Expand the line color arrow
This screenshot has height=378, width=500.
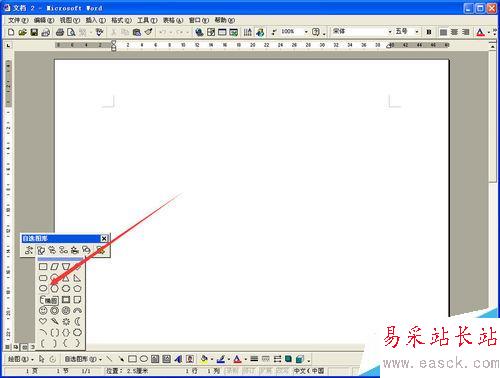pyautogui.click(x=229, y=359)
